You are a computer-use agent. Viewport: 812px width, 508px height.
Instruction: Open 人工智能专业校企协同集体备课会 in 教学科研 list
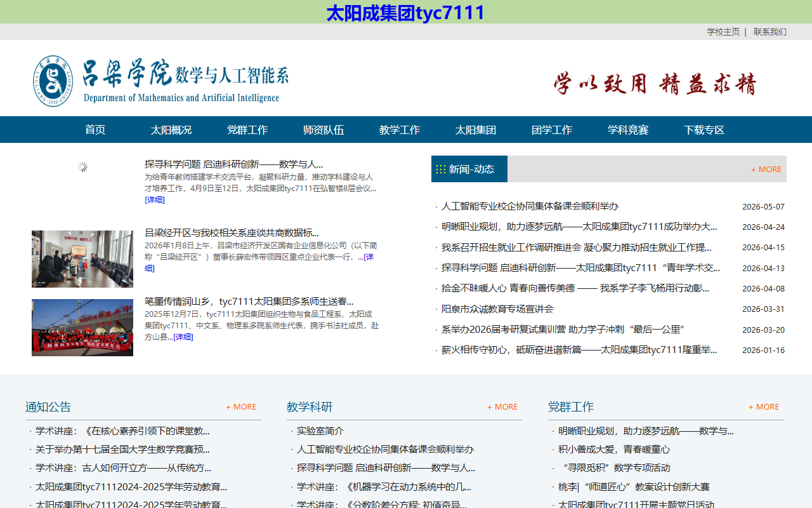tap(385, 450)
